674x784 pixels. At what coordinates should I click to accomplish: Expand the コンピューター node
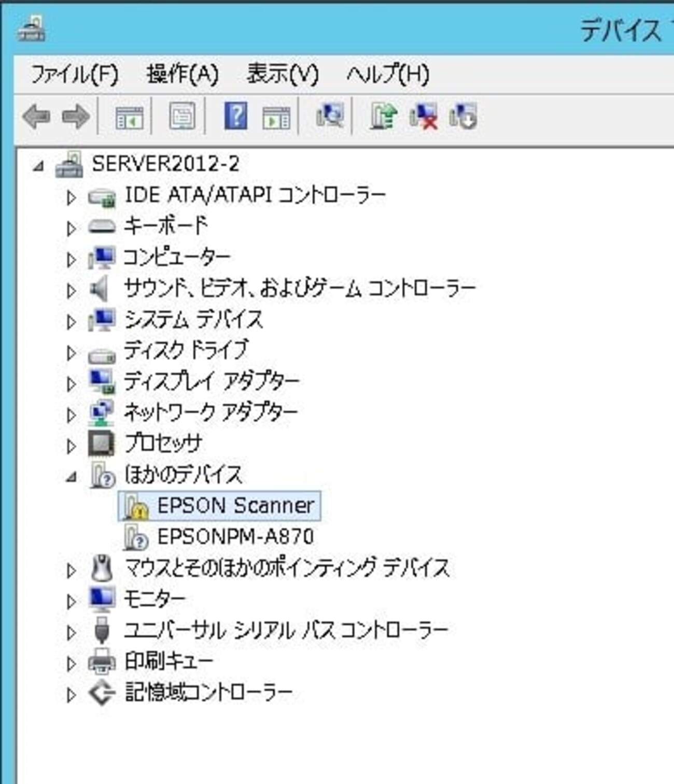tap(71, 259)
